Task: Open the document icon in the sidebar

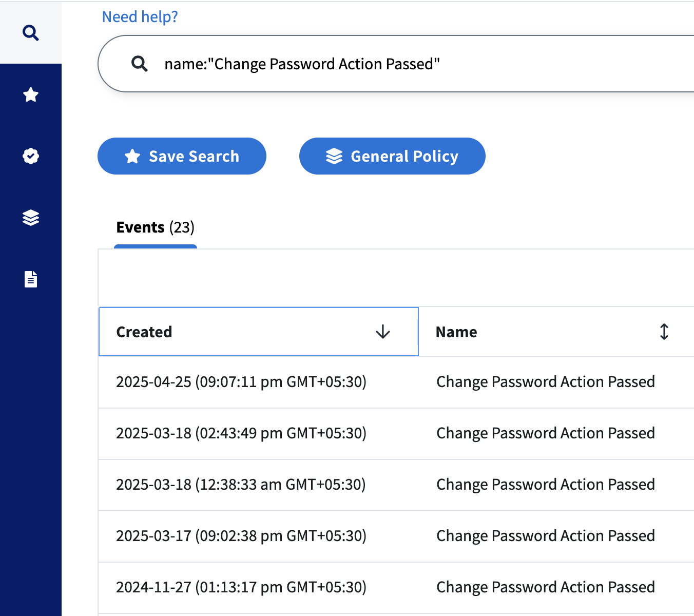Action: 31,279
